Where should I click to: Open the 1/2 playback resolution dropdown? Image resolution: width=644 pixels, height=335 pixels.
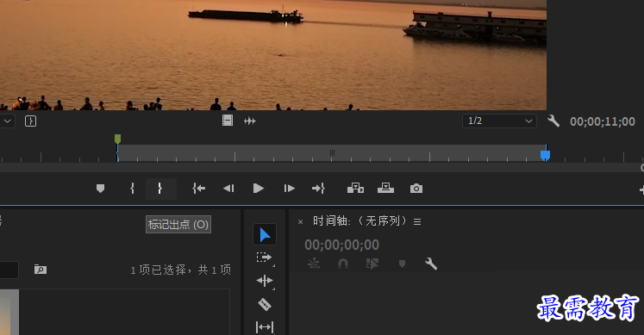(x=499, y=121)
